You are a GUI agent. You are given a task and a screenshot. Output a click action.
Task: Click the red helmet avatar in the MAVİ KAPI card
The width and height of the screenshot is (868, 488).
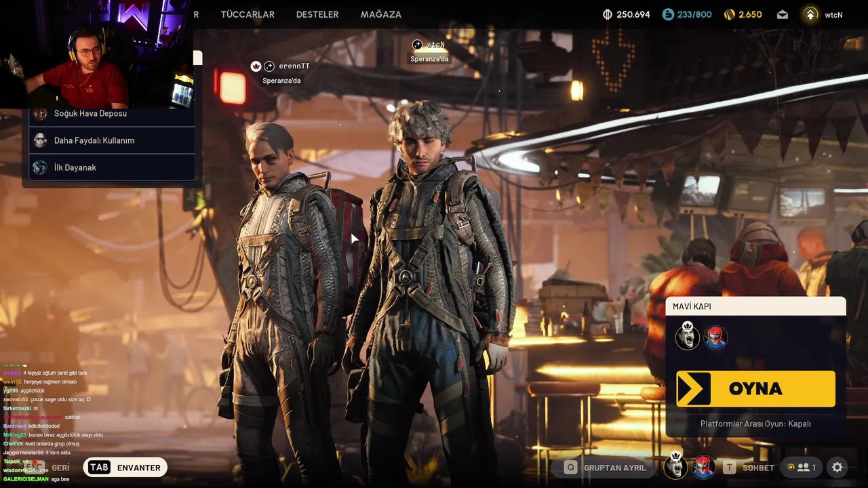(x=715, y=337)
